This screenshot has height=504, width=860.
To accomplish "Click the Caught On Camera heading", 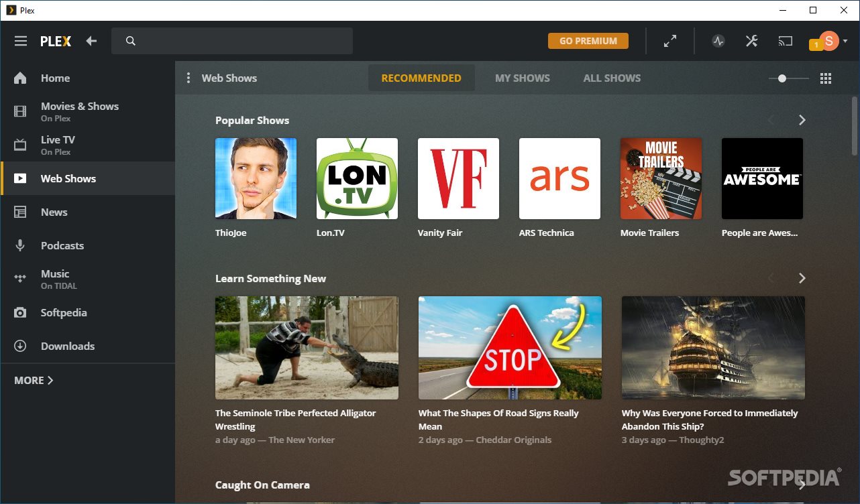I will tap(262, 485).
